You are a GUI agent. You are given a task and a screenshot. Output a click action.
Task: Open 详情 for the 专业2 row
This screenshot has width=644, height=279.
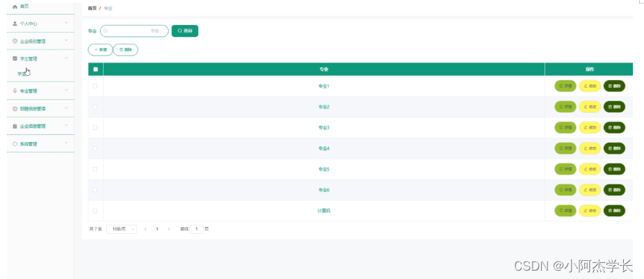pyautogui.click(x=565, y=107)
